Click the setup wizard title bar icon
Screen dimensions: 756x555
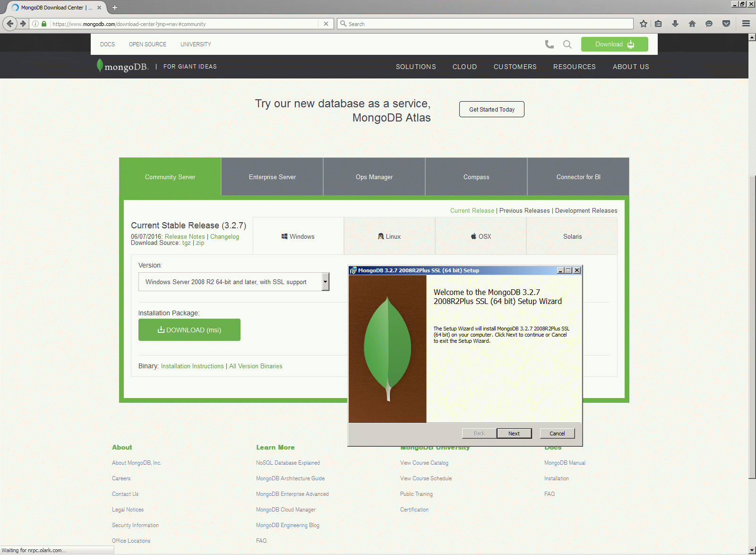tap(353, 270)
